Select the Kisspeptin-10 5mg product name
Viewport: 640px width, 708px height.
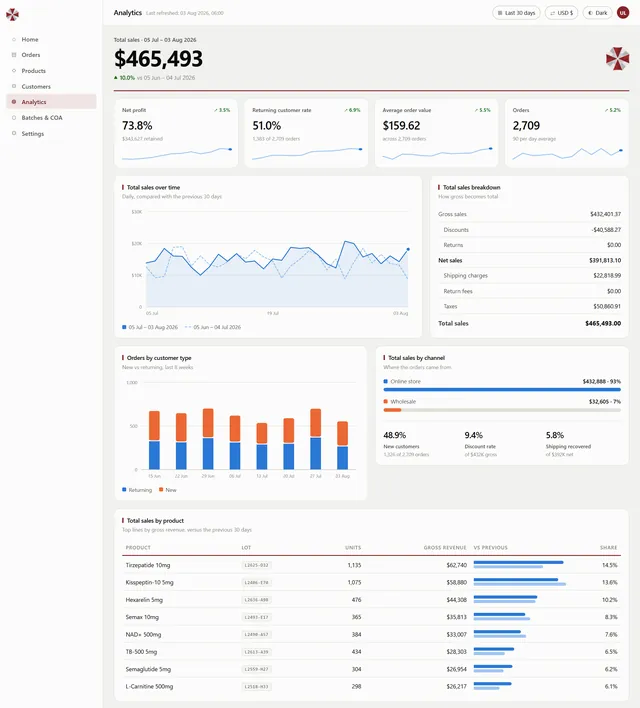click(x=149, y=582)
